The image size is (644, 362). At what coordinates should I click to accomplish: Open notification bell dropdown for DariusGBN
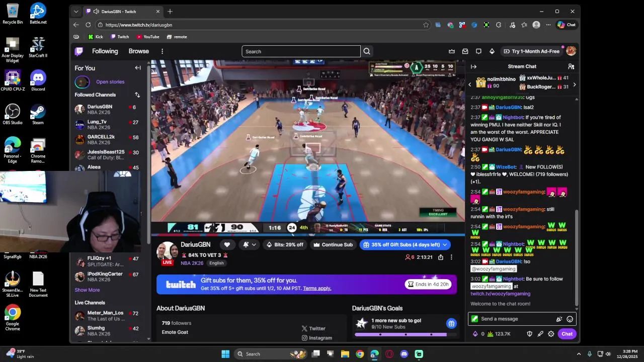click(249, 244)
